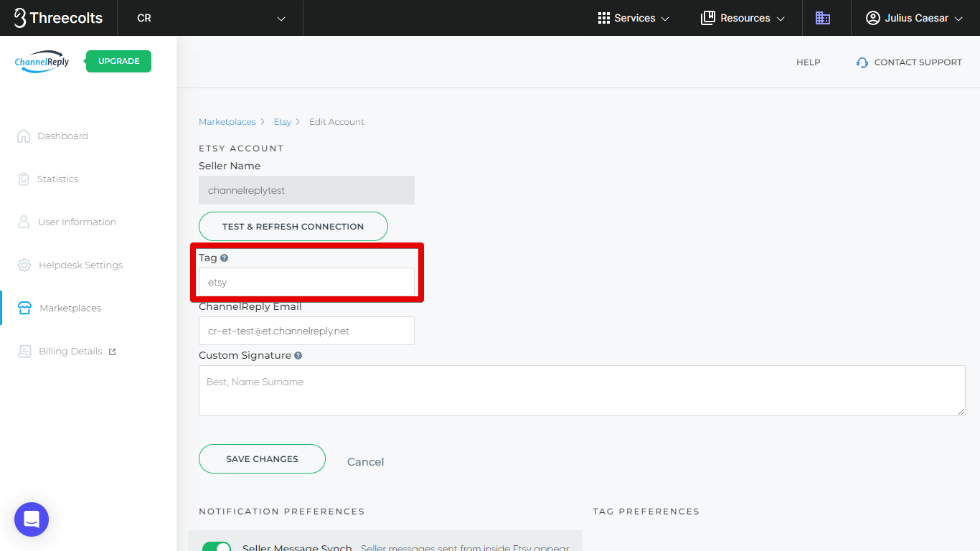Click the Custom Signature text area
980x551 pixels.
(582, 390)
